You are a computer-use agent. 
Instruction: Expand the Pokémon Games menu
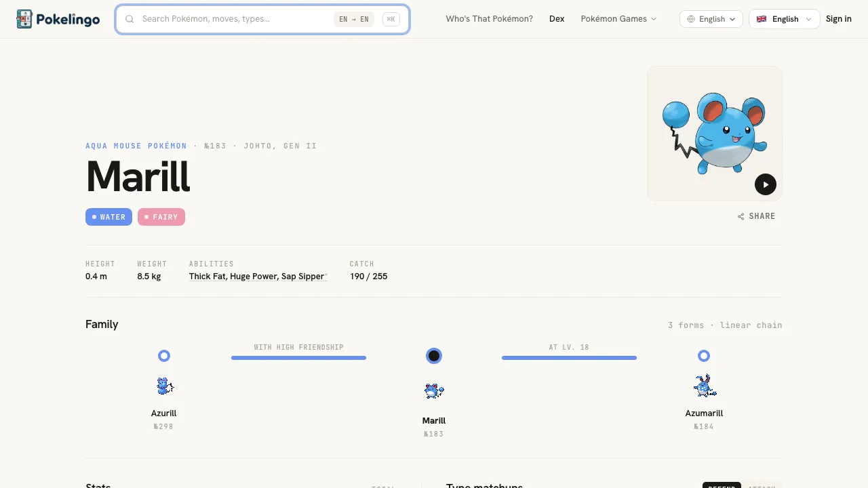pyautogui.click(x=618, y=19)
